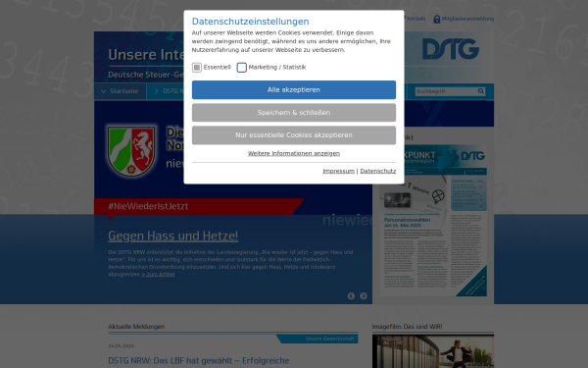588x368 pixels.
Task: Accept only essential cookies button
Action: [x=294, y=134]
